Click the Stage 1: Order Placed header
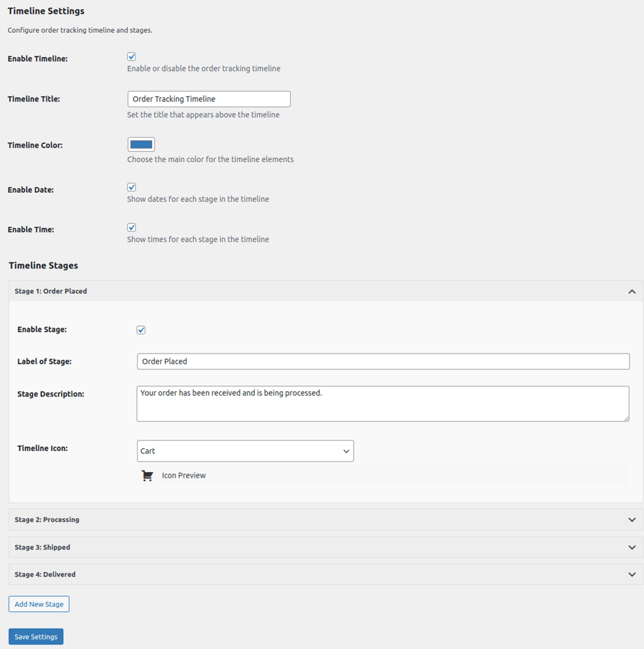The width and height of the screenshot is (644, 649). coord(51,291)
